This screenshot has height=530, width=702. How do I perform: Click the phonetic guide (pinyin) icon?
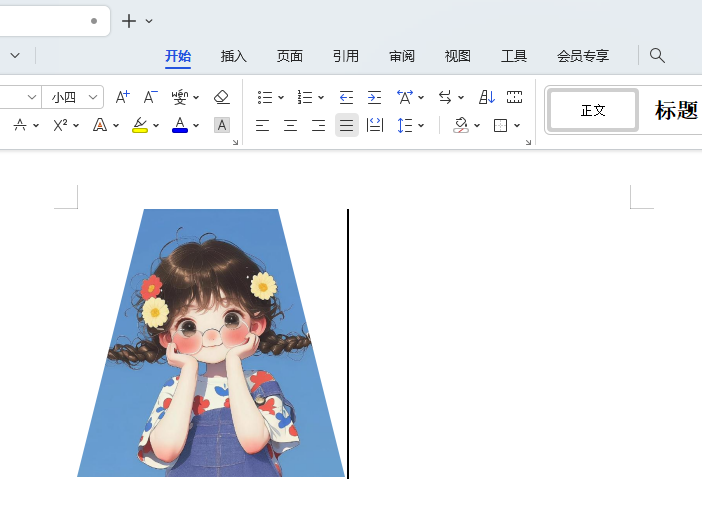[x=180, y=97]
